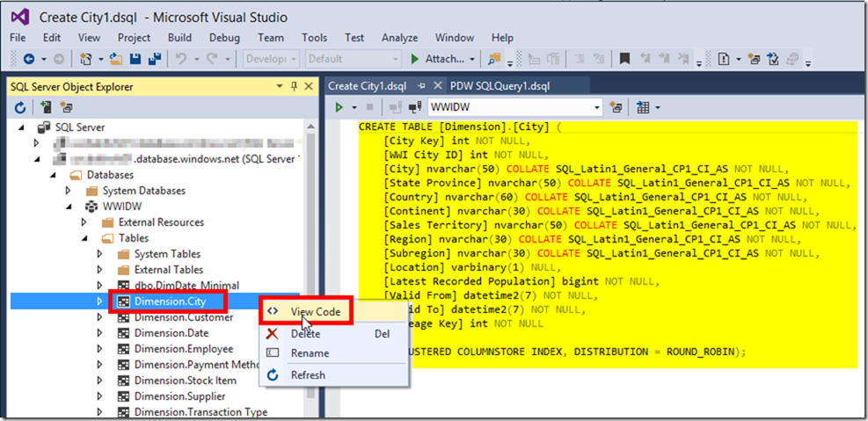Image resolution: width=868 pixels, height=421 pixels.
Task: Expand the Dimension.Customer table node
Action: coord(99,317)
